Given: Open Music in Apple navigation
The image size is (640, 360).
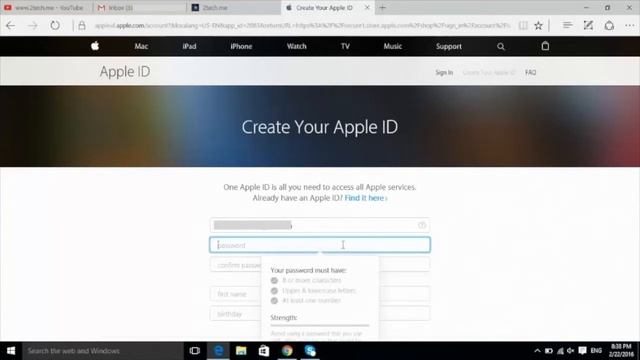Looking at the screenshot, I should 393,47.
